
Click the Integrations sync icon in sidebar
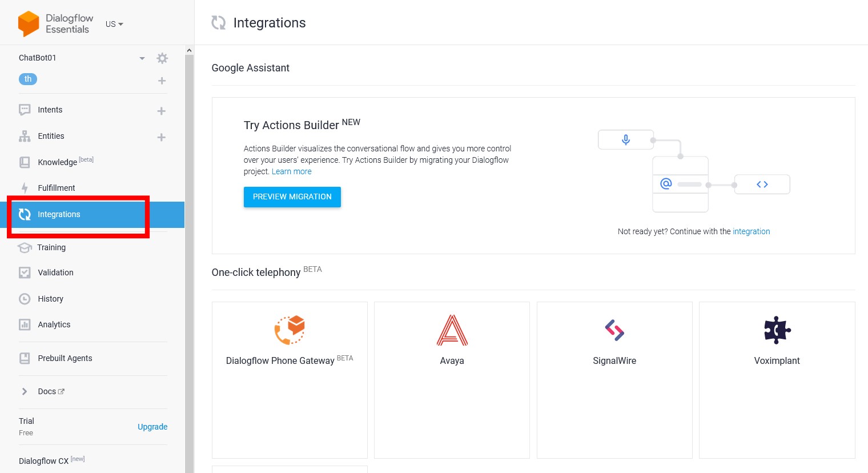click(25, 214)
